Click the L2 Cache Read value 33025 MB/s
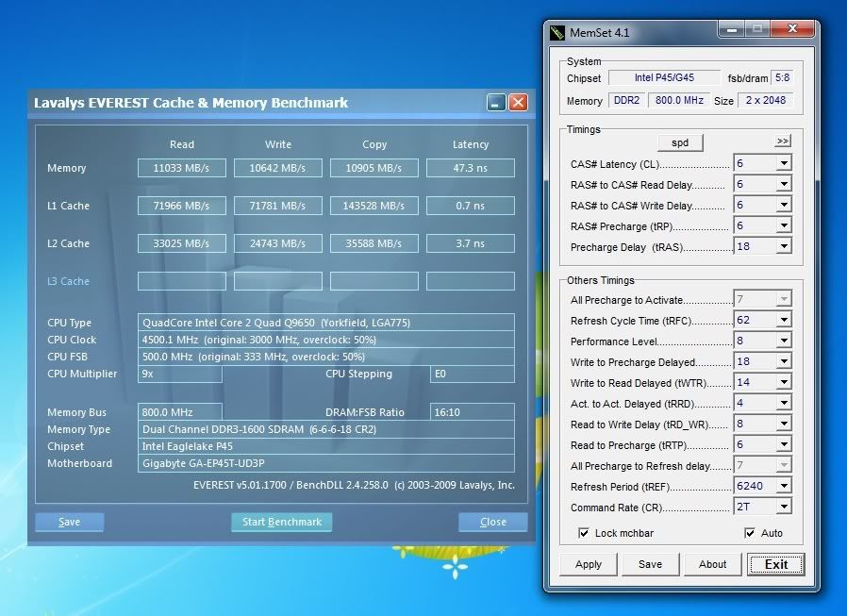 coord(181,243)
